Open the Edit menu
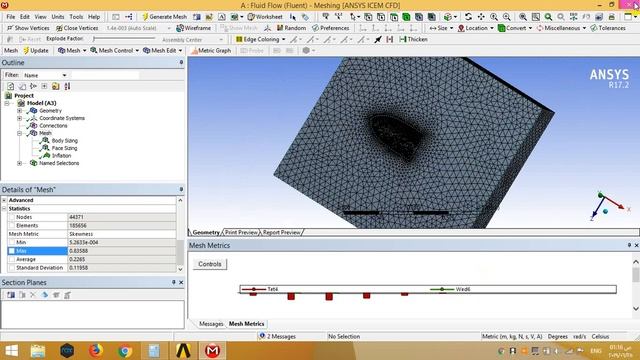The image size is (640, 360). tap(25, 17)
